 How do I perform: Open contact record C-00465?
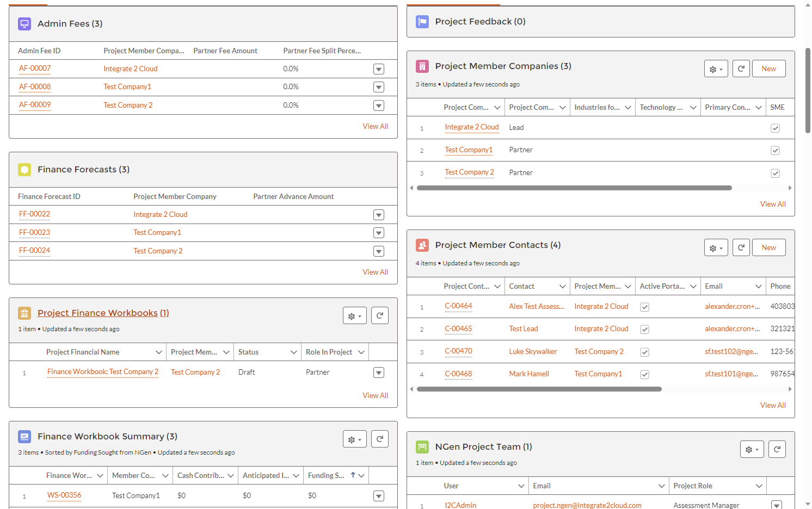458,329
